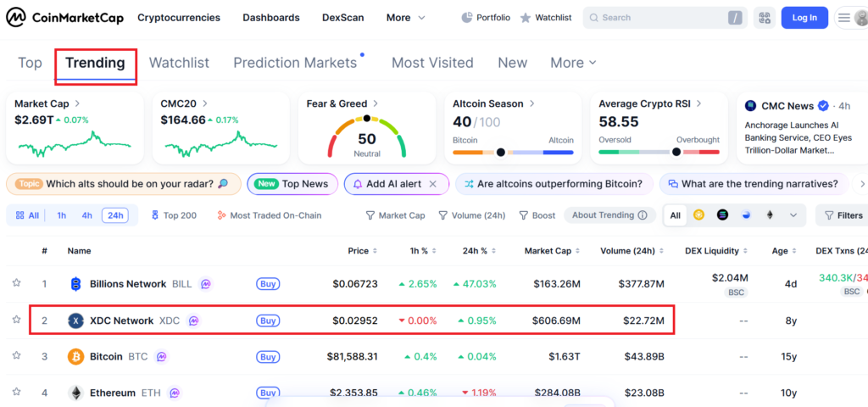Screen dimensions: 868x407
Task: Open AI insight icon next to ETH
Action: (x=175, y=393)
